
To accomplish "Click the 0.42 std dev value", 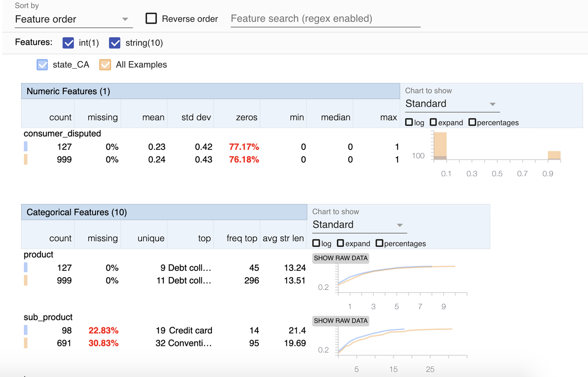I will click(x=203, y=147).
